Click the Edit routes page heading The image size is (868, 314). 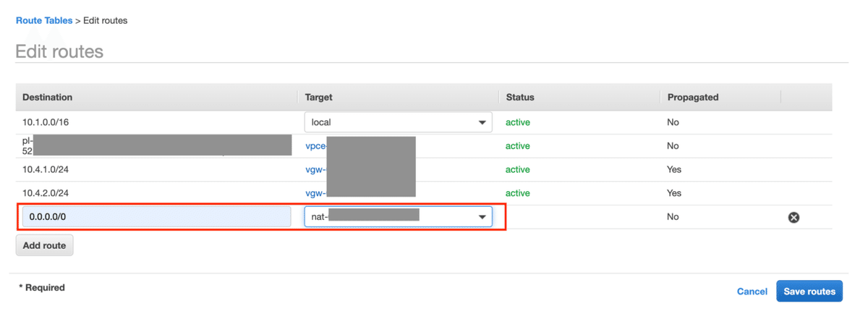pos(59,52)
